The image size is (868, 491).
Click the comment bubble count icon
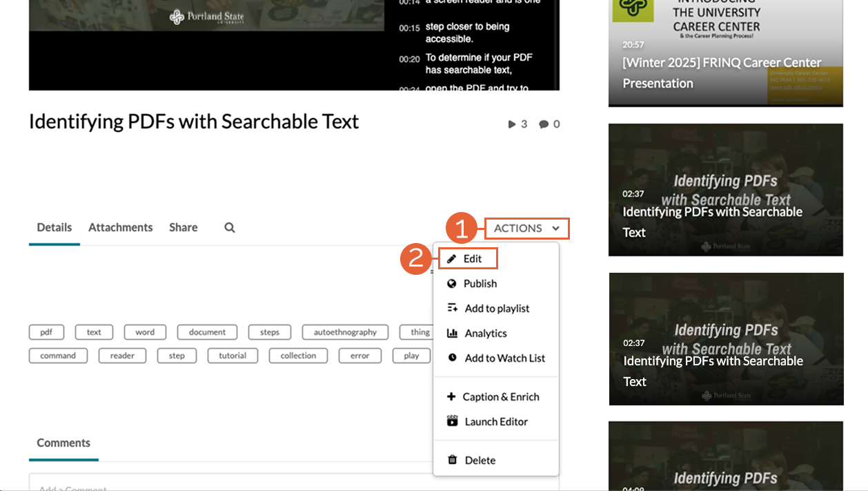tap(544, 124)
